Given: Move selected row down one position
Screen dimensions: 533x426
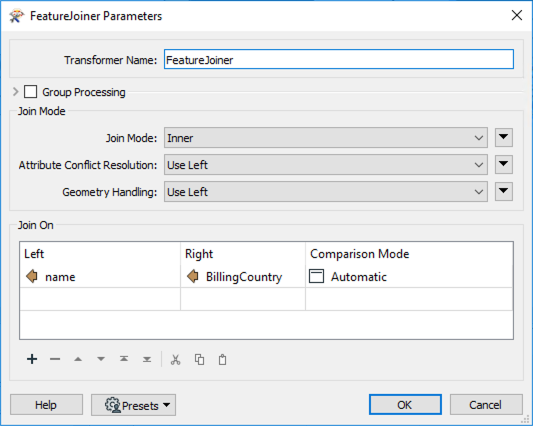Looking at the screenshot, I should pos(101,359).
